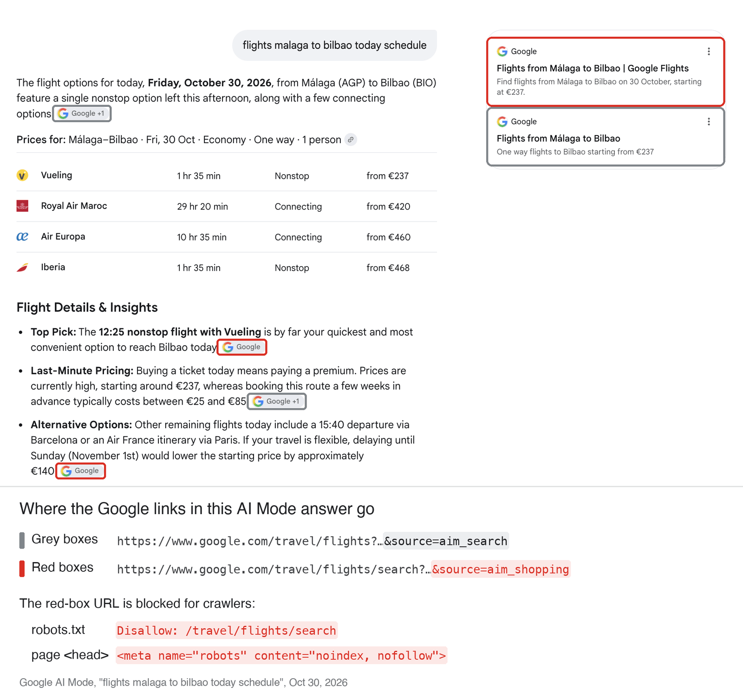This screenshot has width=743, height=700.
Task: Click the Air Europa logo
Action: [22, 236]
